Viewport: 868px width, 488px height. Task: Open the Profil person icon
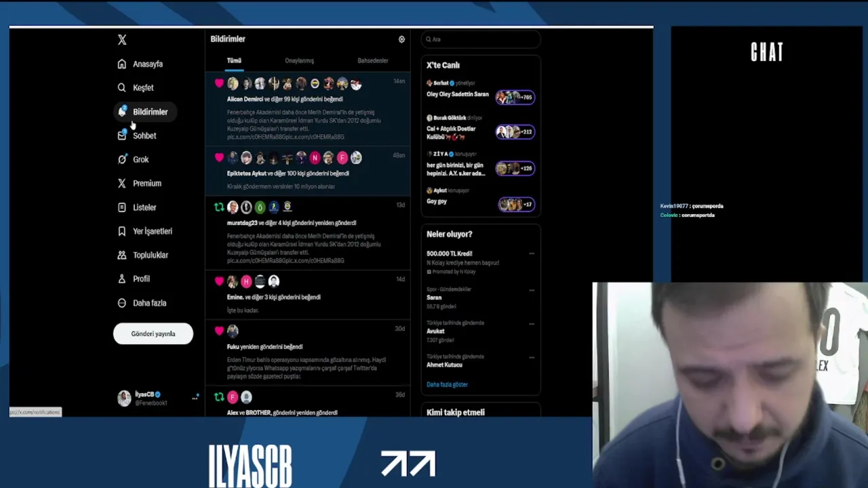click(122, 279)
